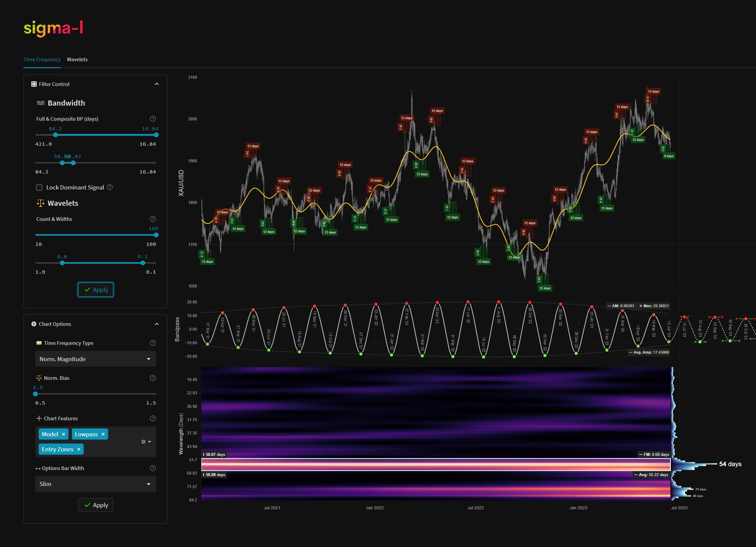Screen dimensions: 756x547
Task: Remove the Entry Zones feature tag
Action: (79, 449)
